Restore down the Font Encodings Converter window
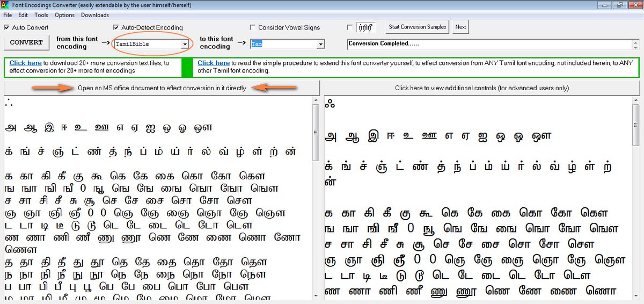The image size is (644, 304). pyautogui.click(x=620, y=5)
